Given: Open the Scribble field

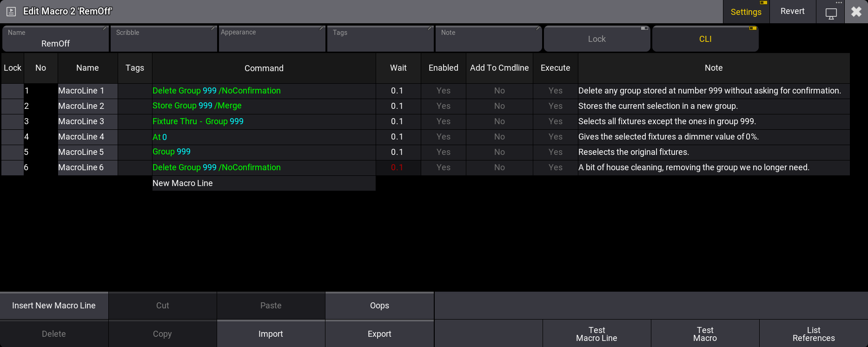Looking at the screenshot, I should (164, 39).
